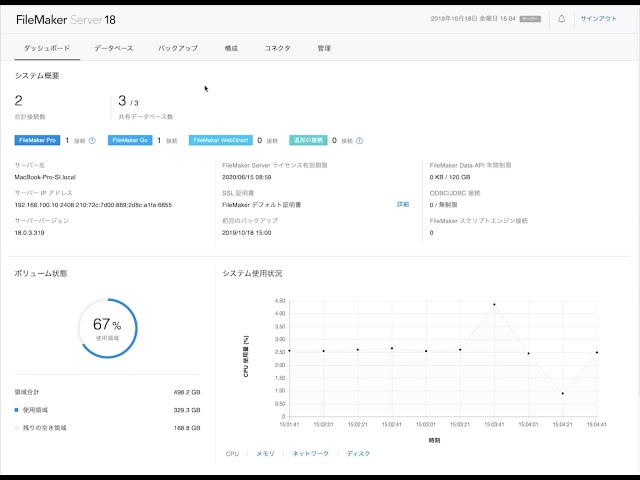Click the システム使用状況 heading

click(252, 273)
